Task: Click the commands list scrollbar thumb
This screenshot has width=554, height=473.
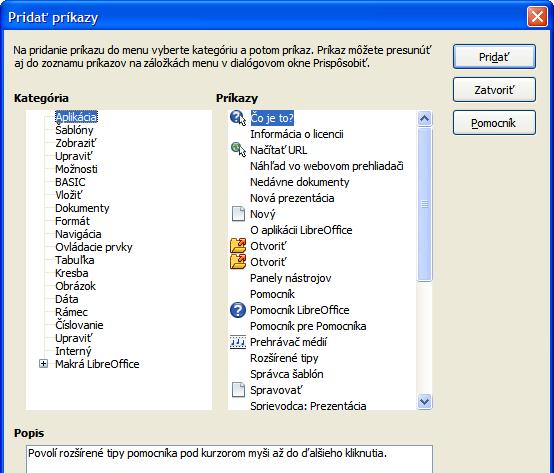Action: (x=424, y=204)
